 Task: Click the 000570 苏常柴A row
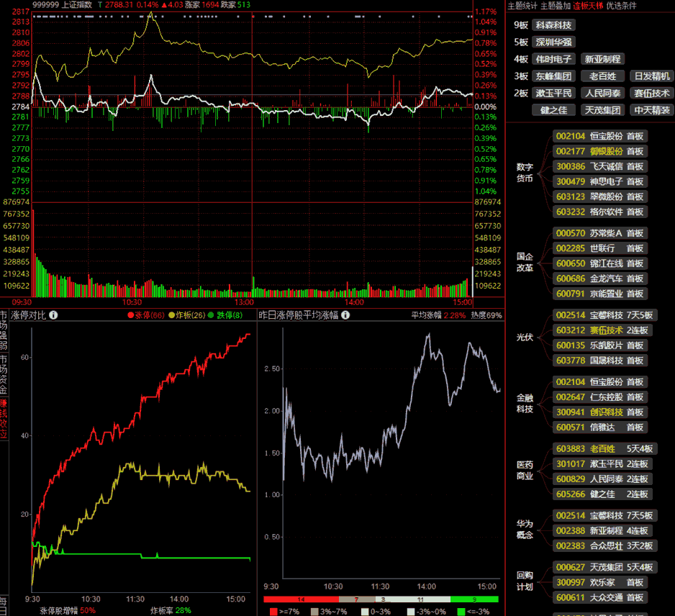pos(600,233)
